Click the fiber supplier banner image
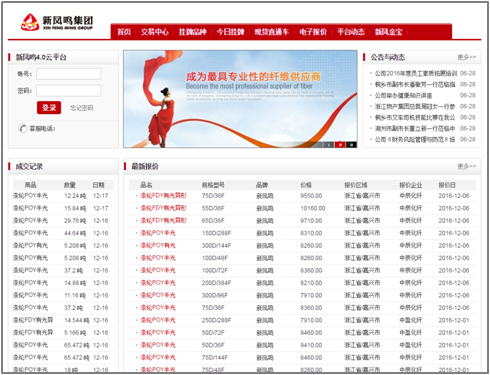Viewport: 490px width, 375px height. click(x=240, y=99)
